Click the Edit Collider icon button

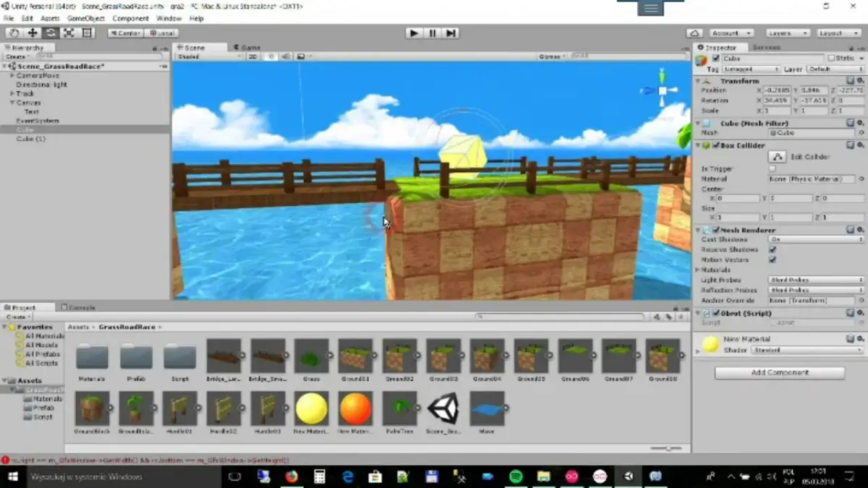[x=777, y=157]
